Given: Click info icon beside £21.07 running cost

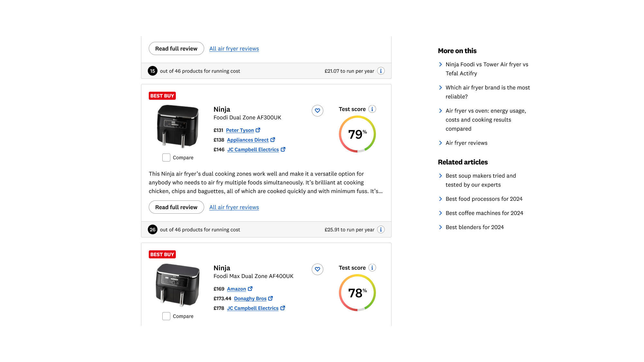Looking at the screenshot, I should point(381,71).
